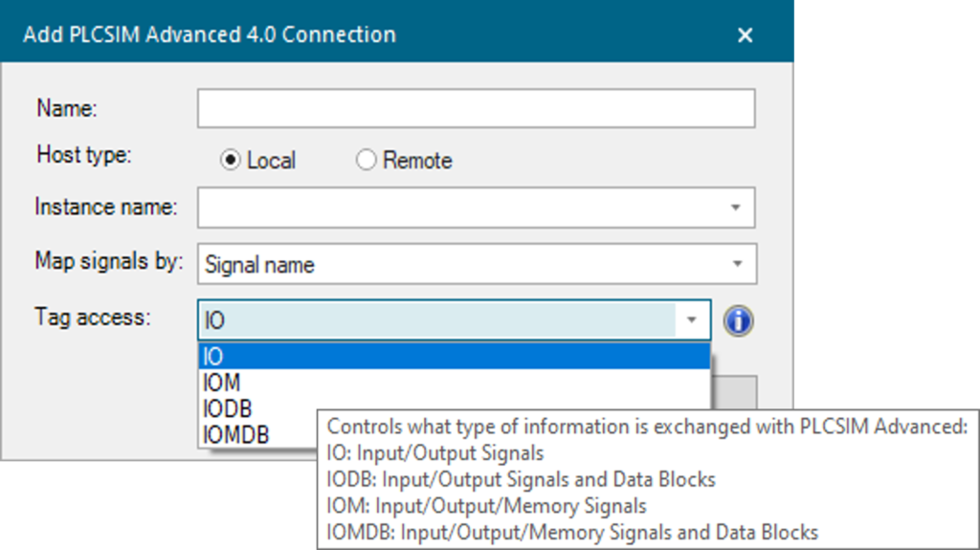Close the Add PLCSIM Advanced Connection dialog
Viewport: 980px width, 550px height.
click(x=745, y=35)
